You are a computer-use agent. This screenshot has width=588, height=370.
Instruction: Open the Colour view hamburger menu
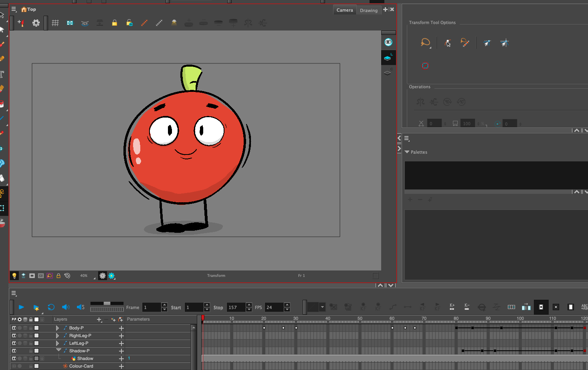point(407,138)
